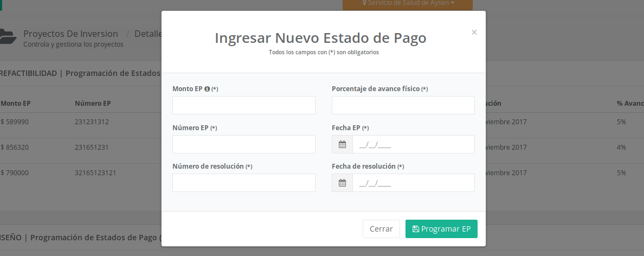The height and width of the screenshot is (256, 644).
Task: Click the $ 856320 amount row
Action: coord(15,147)
